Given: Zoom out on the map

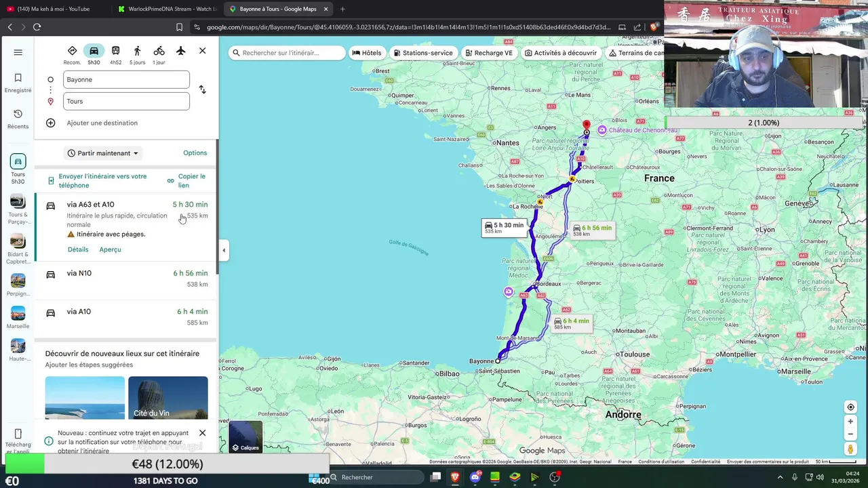Looking at the screenshot, I should [850, 434].
